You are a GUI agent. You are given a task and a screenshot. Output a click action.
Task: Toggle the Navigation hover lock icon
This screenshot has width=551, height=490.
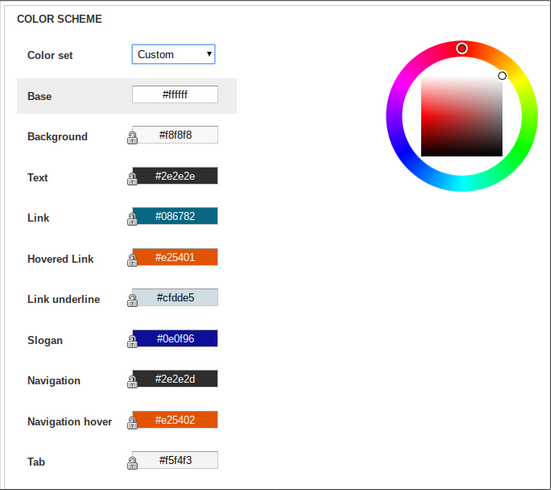point(132,423)
